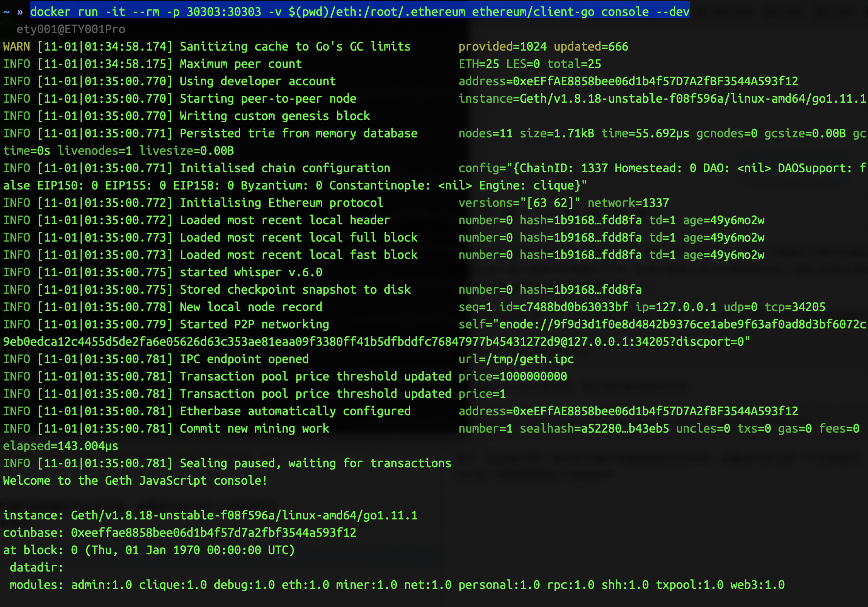Click 'Engine: clique' text in config
Image resolution: width=868 pixels, height=607 pixels.
coord(527,185)
